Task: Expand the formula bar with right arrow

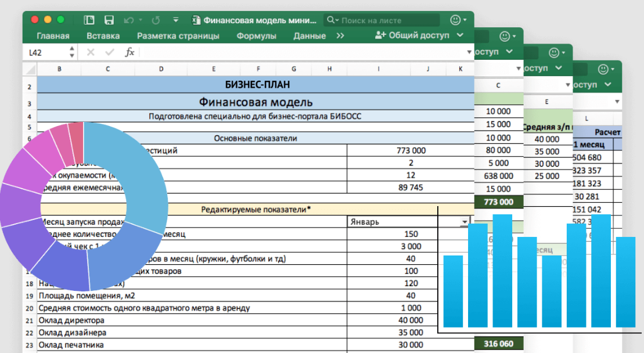Action: pos(468,52)
